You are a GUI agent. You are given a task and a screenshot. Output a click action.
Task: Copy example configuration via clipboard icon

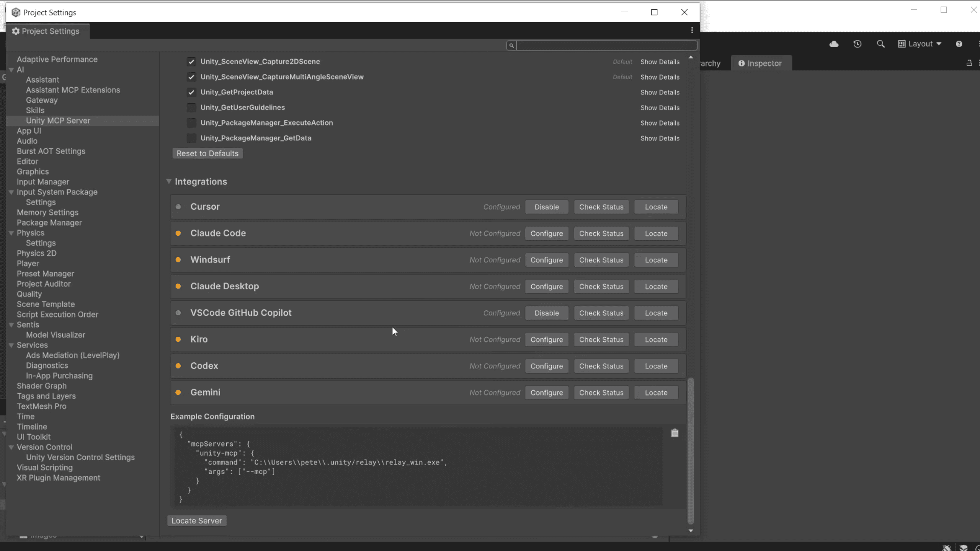coord(675,433)
